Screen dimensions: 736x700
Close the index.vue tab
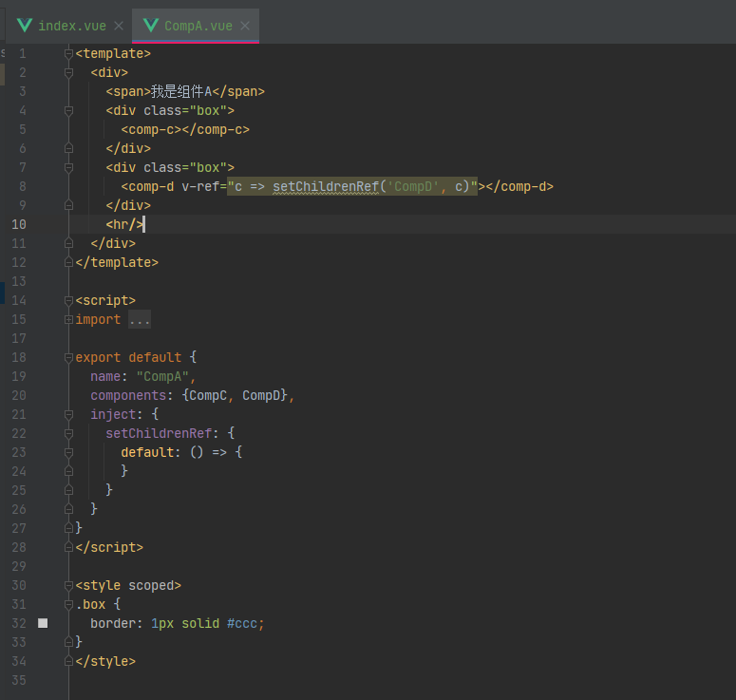(x=119, y=26)
